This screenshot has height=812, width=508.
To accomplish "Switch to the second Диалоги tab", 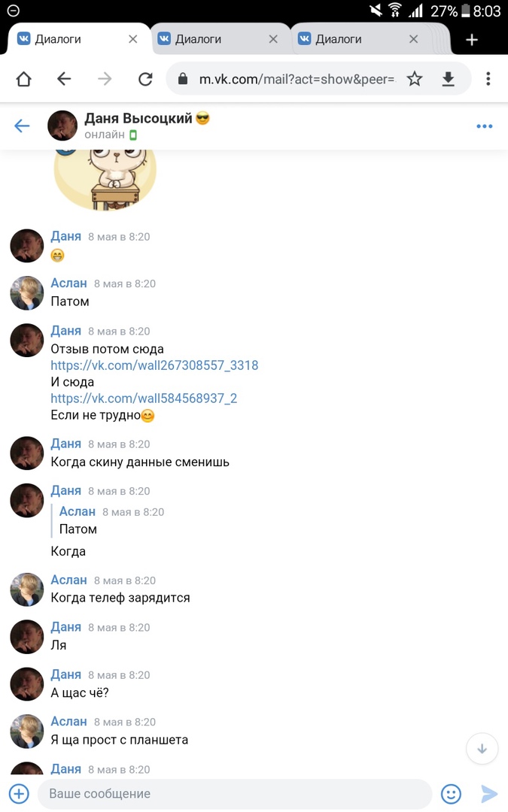I will pos(198,39).
